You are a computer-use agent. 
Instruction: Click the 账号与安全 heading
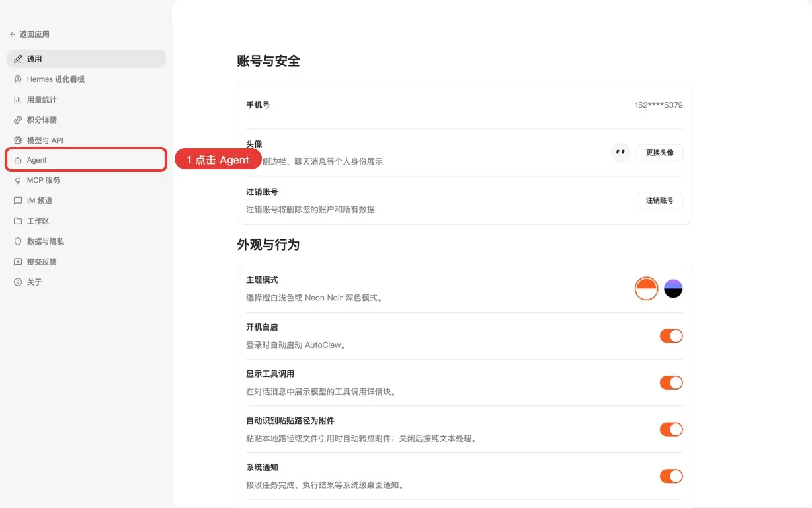268,61
